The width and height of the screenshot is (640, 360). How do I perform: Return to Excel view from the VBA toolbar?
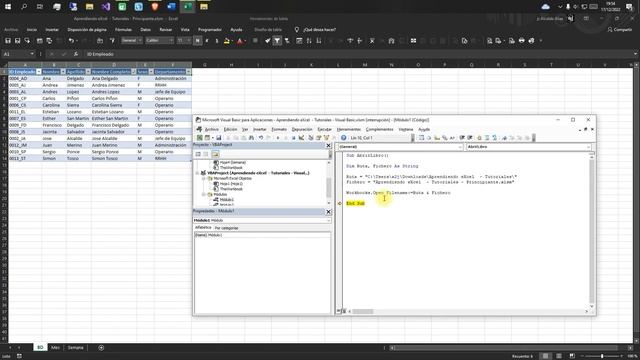(x=200, y=138)
